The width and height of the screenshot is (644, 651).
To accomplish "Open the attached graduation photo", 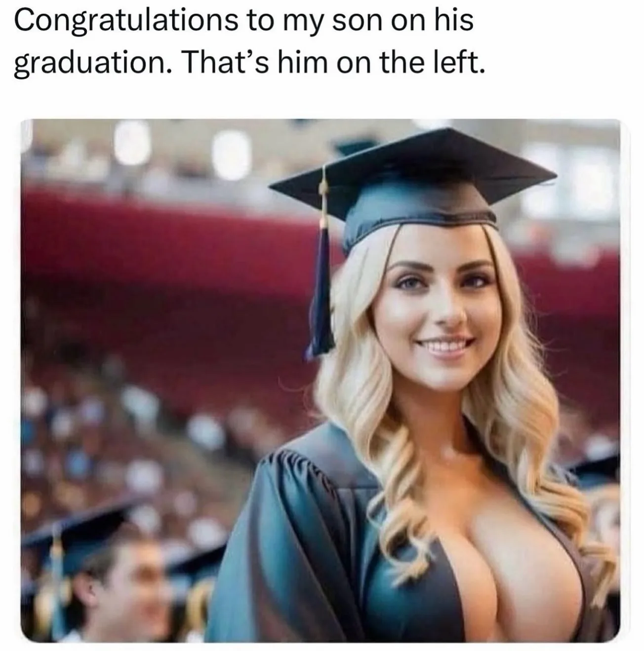I will coord(321,380).
